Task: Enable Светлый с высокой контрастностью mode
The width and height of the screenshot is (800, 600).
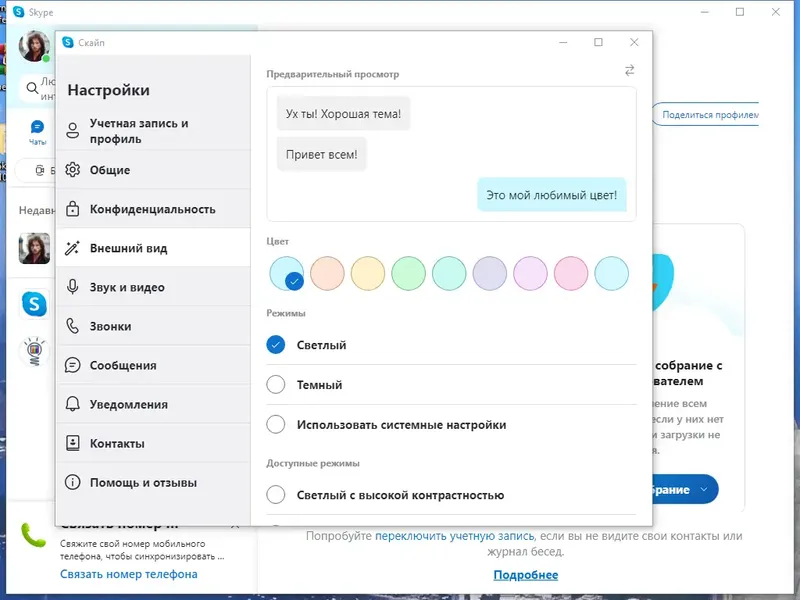Action: pyautogui.click(x=276, y=494)
